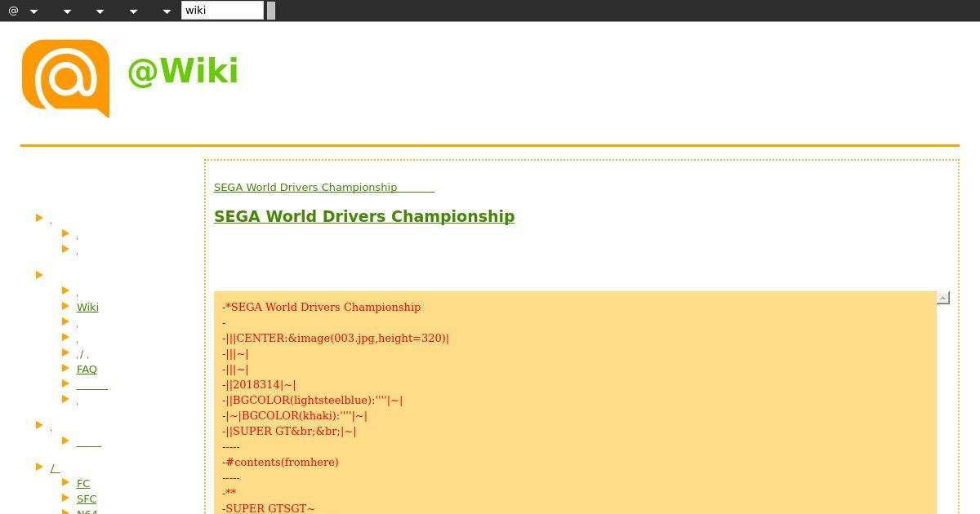Open the breadcrumb link SEGA World Drivers Championship

[x=324, y=187]
